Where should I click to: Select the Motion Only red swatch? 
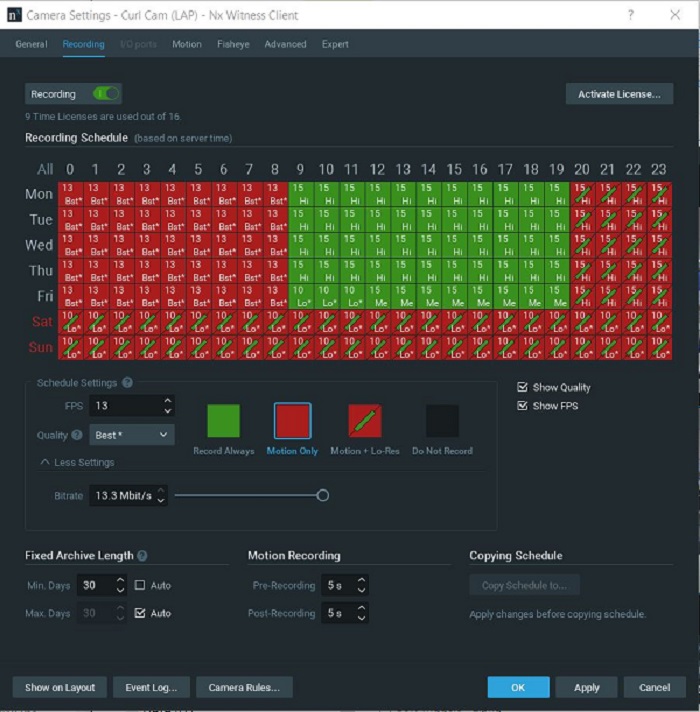(x=293, y=421)
